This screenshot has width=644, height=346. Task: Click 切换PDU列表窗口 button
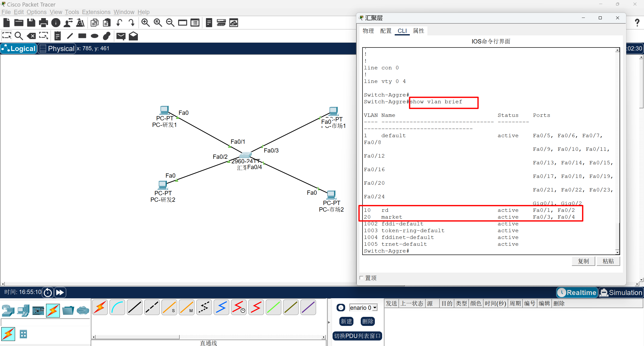coord(357,336)
